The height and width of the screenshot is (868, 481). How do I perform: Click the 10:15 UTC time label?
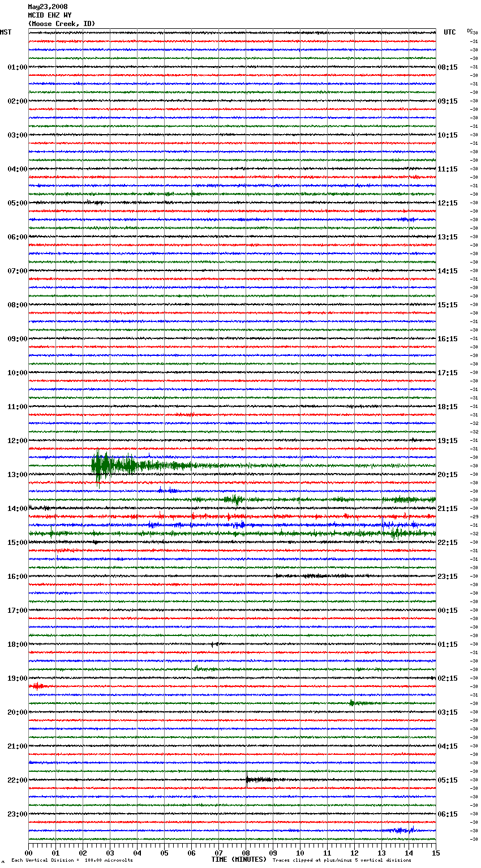coord(448,135)
